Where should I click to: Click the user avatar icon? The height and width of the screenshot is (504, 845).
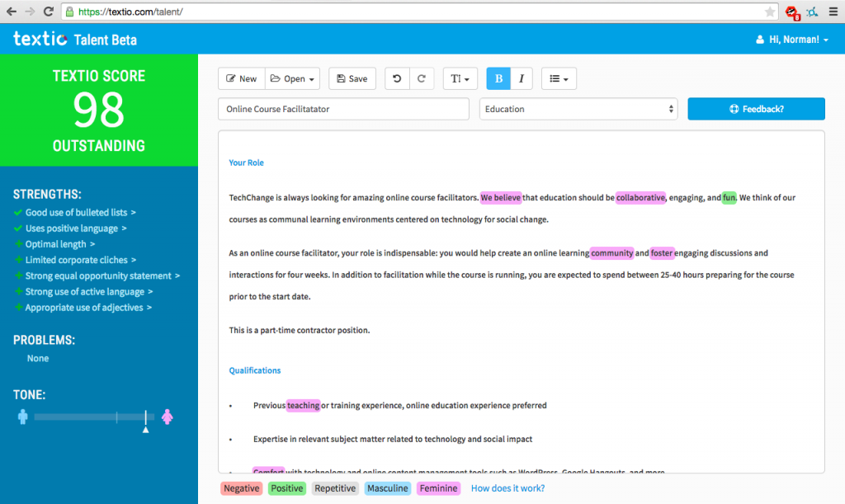pos(760,40)
